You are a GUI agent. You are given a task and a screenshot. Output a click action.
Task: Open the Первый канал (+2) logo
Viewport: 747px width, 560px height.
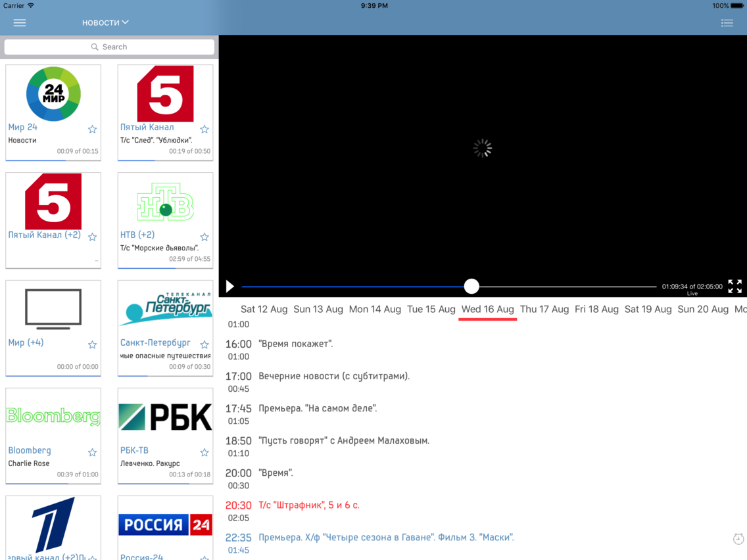(53, 524)
